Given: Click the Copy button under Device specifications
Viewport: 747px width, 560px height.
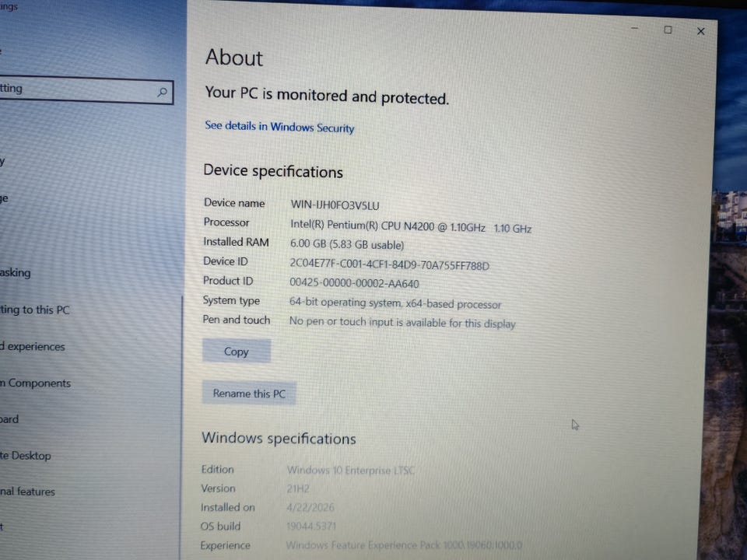Looking at the screenshot, I should [237, 352].
